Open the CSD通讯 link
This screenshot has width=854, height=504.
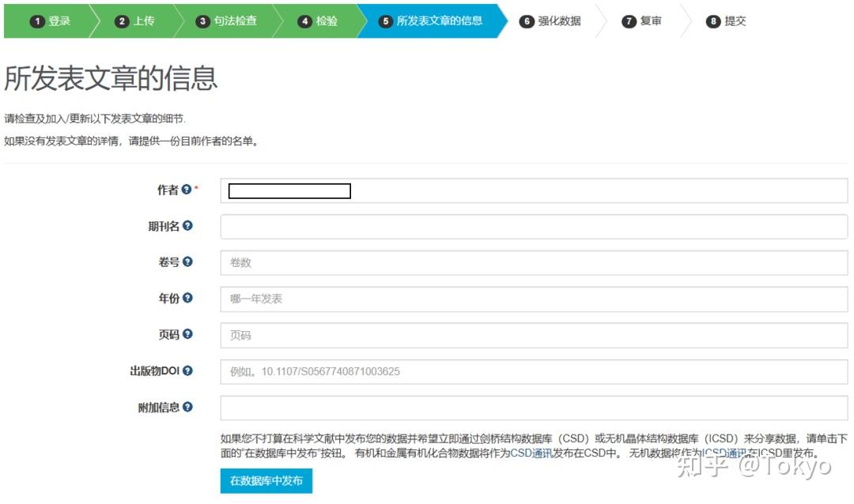pos(531,453)
